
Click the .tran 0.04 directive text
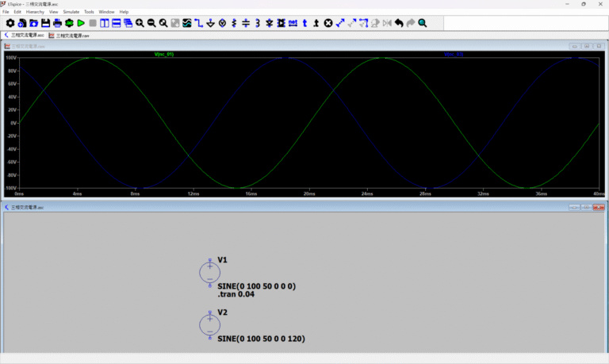pos(238,294)
